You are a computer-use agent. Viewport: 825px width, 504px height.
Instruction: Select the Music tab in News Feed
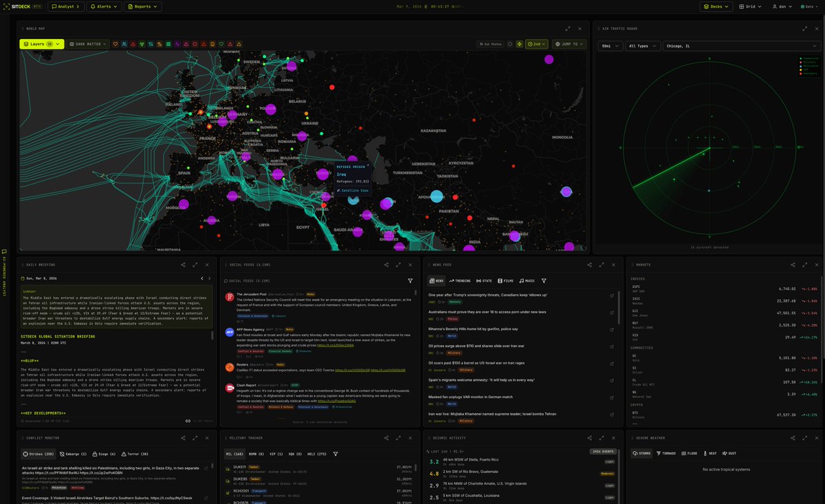[527, 281]
